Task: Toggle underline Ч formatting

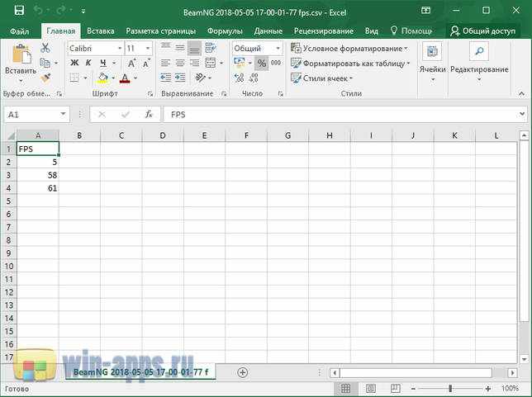Action: 103,63
